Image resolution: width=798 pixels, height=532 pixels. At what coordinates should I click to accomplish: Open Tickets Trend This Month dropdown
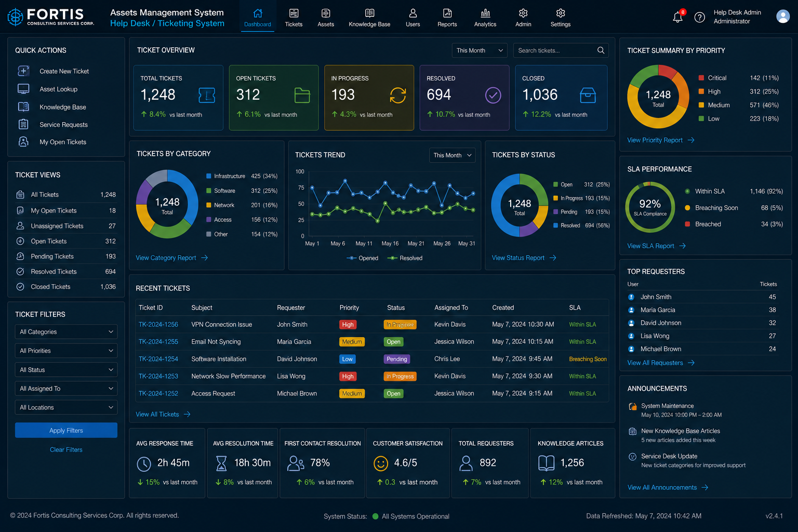[x=452, y=155]
